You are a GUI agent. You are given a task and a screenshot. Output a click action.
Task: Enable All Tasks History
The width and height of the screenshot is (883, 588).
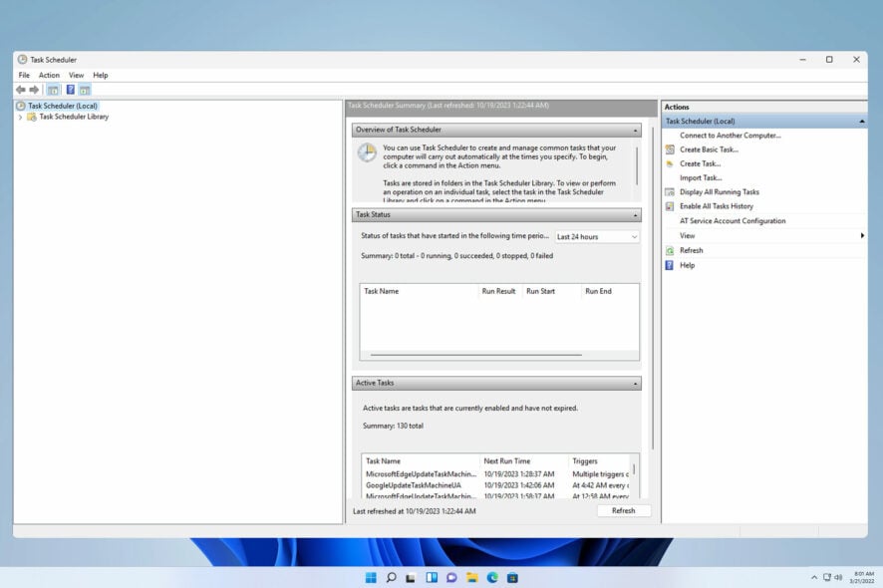(716, 205)
